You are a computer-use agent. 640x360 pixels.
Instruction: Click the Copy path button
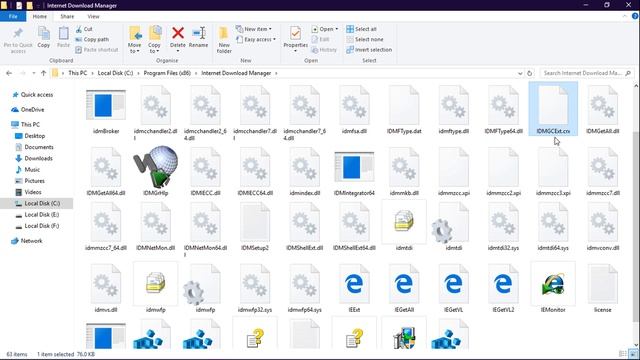pos(92,39)
